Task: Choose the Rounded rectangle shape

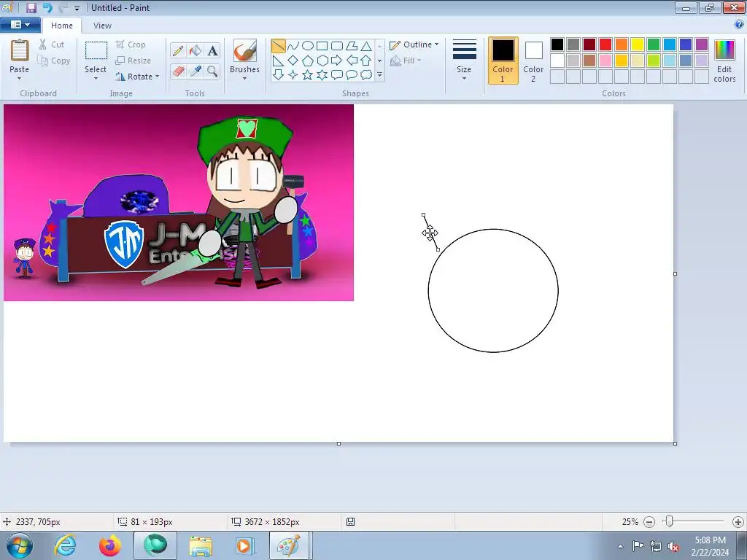Action: pos(337,46)
